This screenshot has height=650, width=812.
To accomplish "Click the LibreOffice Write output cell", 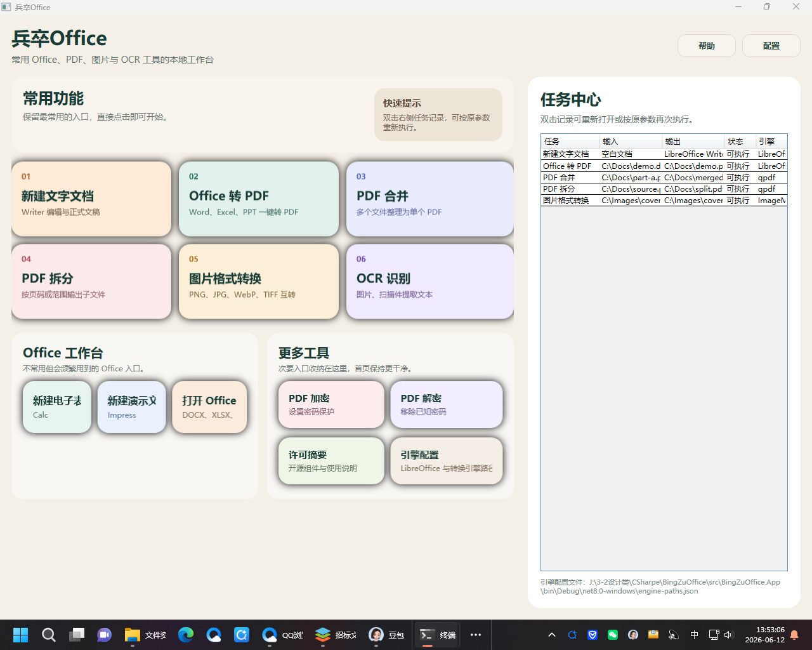I will click(693, 154).
